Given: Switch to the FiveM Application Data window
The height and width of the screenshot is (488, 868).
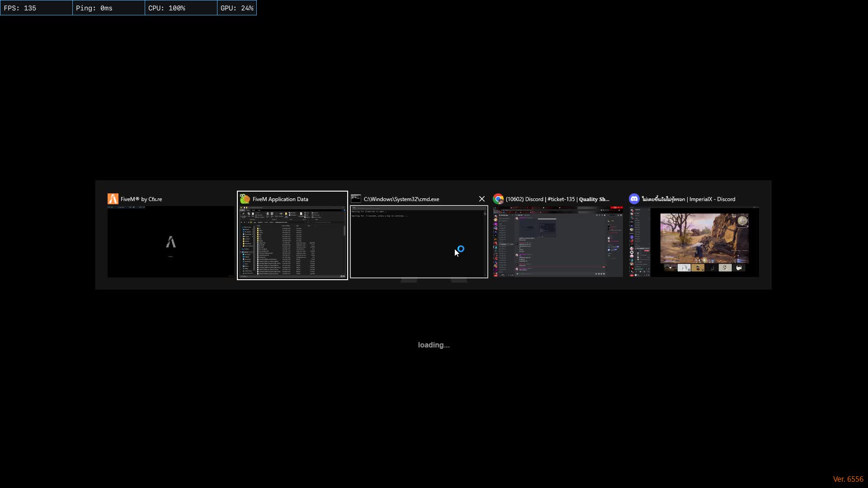Looking at the screenshot, I should (292, 242).
